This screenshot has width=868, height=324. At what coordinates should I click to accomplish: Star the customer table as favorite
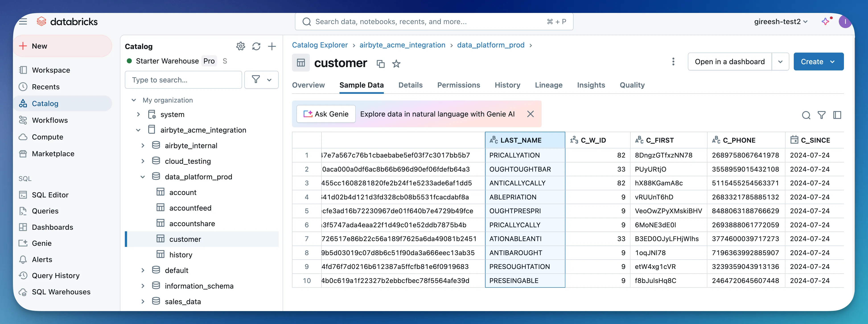[396, 64]
